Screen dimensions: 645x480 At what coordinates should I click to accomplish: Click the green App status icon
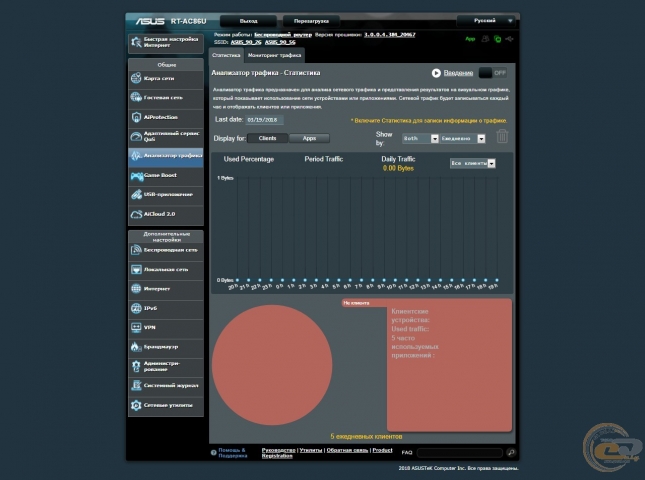(470, 39)
